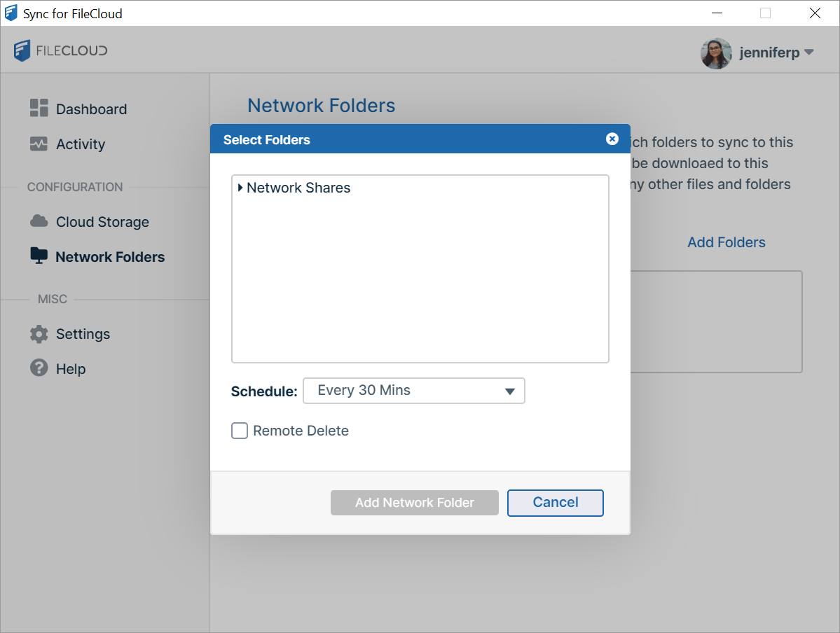The width and height of the screenshot is (840, 633).
Task: Click the Add Network Folder button
Action: (x=414, y=502)
